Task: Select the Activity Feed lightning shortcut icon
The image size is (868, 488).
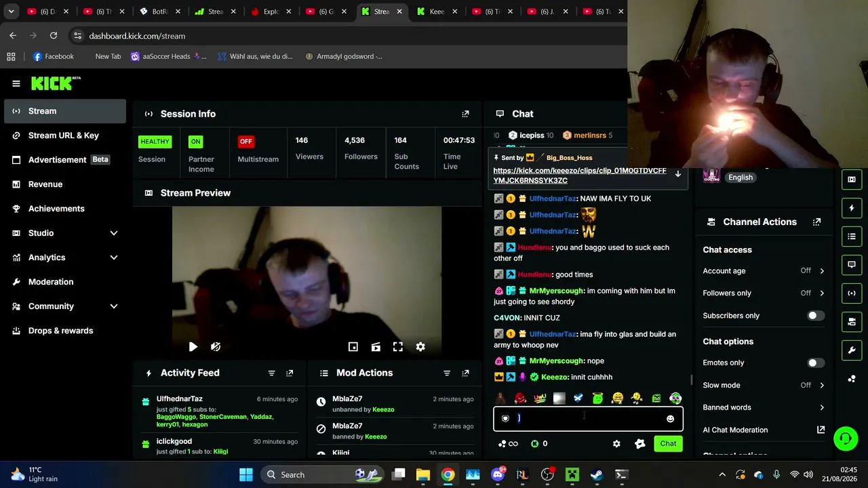Action: click(852, 208)
